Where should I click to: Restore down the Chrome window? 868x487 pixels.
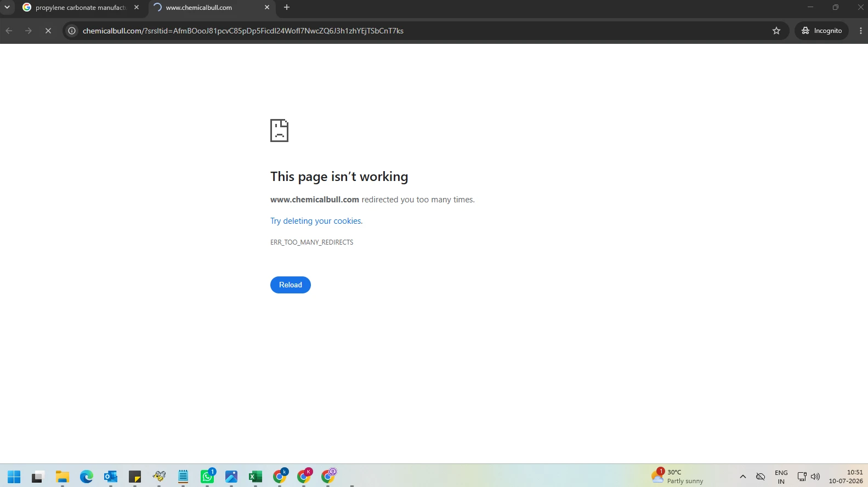tap(836, 7)
